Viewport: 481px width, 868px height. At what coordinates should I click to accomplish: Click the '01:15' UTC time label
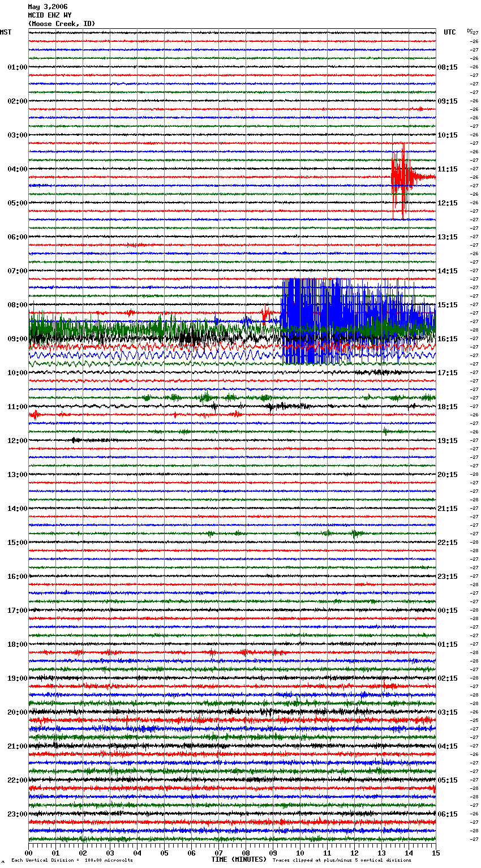(448, 644)
